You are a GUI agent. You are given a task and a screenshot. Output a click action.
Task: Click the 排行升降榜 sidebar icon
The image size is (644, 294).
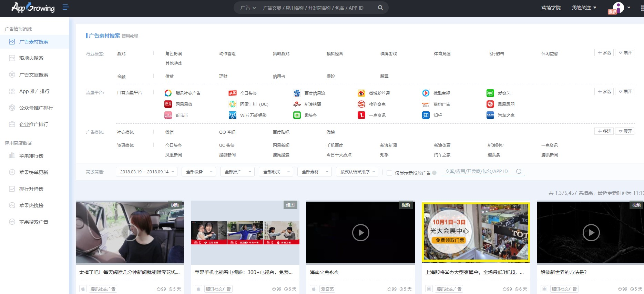pyautogui.click(x=12, y=189)
